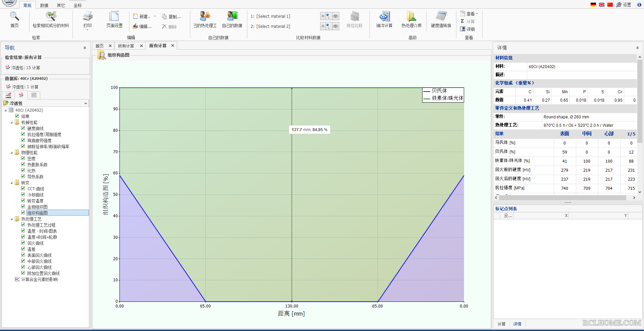Click the 计算 sigma button in ribbon

point(467,21)
